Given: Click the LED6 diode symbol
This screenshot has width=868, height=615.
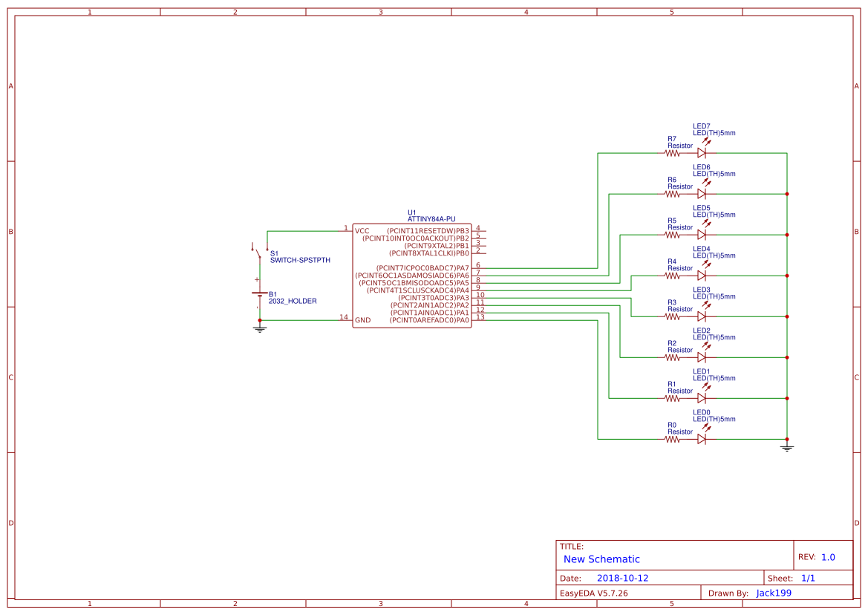Looking at the screenshot, I should click(x=702, y=194).
